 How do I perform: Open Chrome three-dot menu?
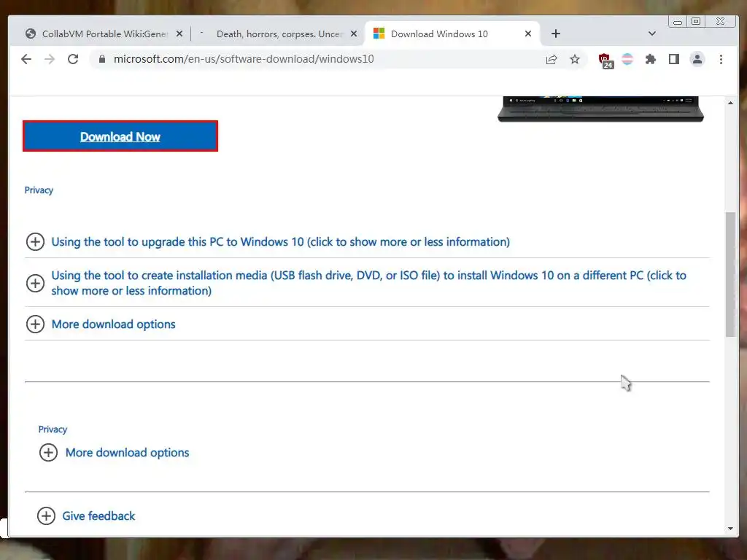coord(721,59)
